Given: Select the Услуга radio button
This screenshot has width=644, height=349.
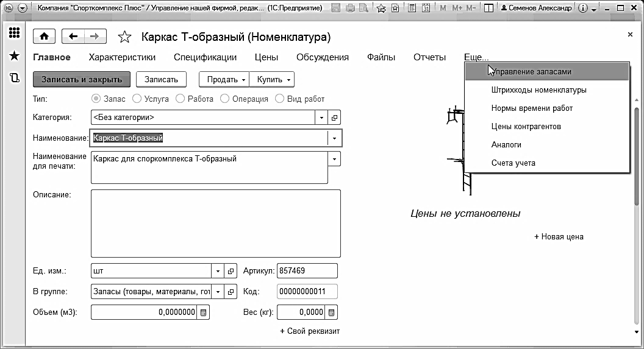Looking at the screenshot, I should tap(137, 99).
